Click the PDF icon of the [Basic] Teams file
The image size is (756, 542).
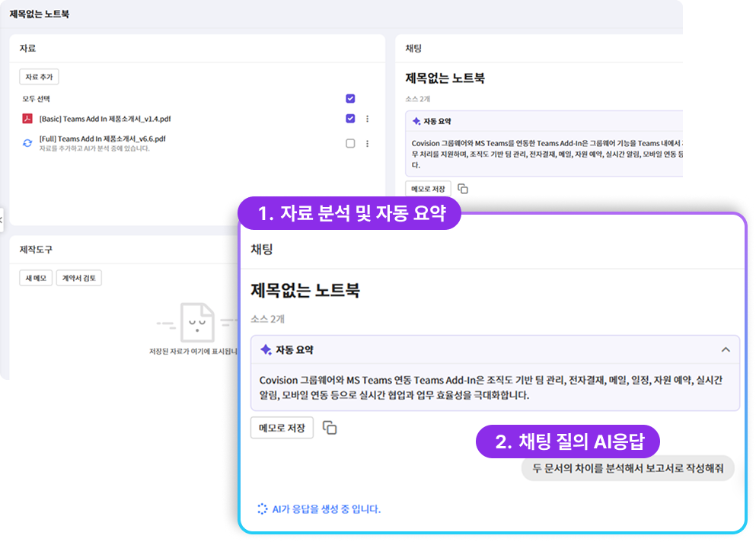coord(27,119)
